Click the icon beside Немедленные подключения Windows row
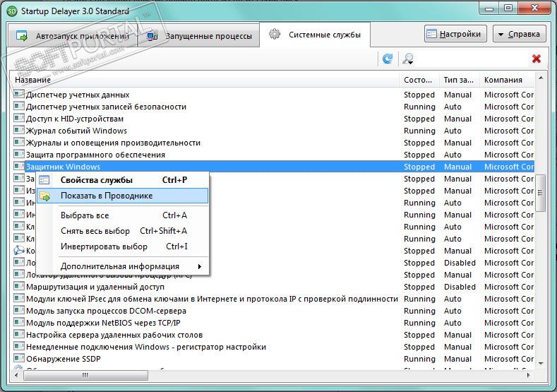The image size is (557, 392). coord(19,347)
